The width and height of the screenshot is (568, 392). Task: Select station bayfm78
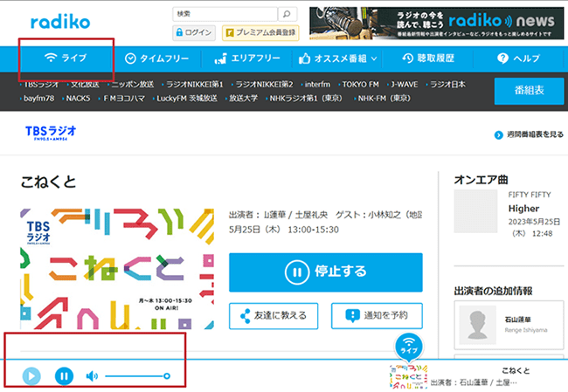38,99
